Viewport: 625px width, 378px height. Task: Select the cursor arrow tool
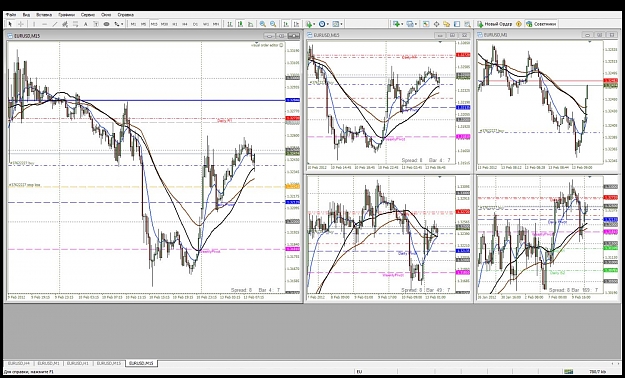(10, 24)
